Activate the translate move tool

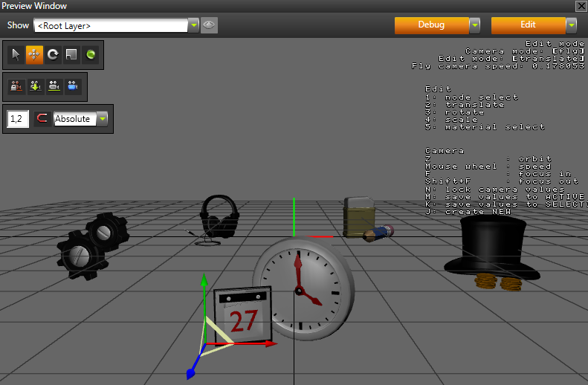[x=34, y=54]
